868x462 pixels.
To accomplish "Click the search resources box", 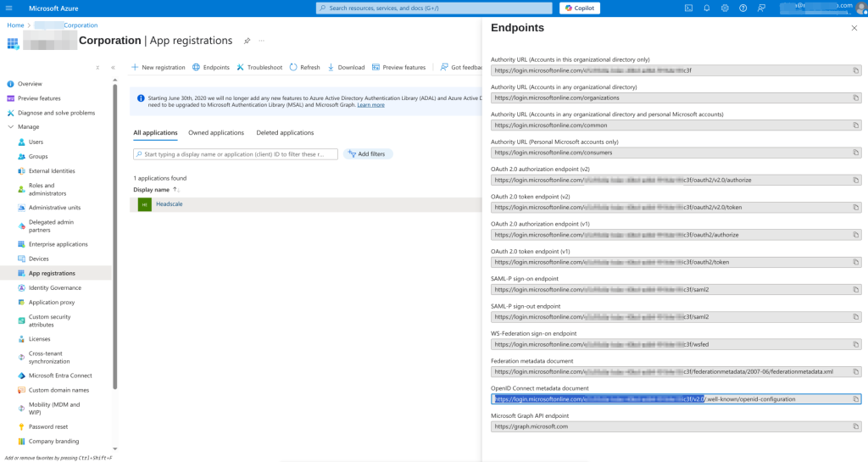I will (x=434, y=8).
